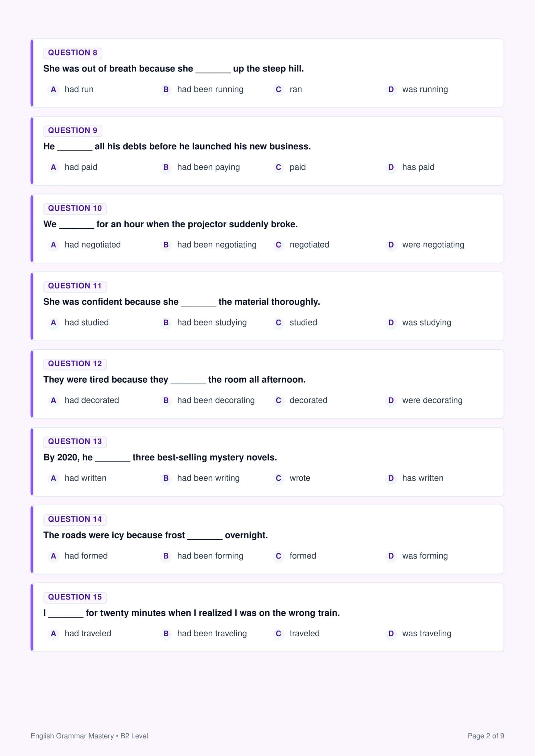This screenshot has width=535, height=756.
Task: Click the C badge next to 'formed'
Action: pyautogui.click(x=278, y=556)
